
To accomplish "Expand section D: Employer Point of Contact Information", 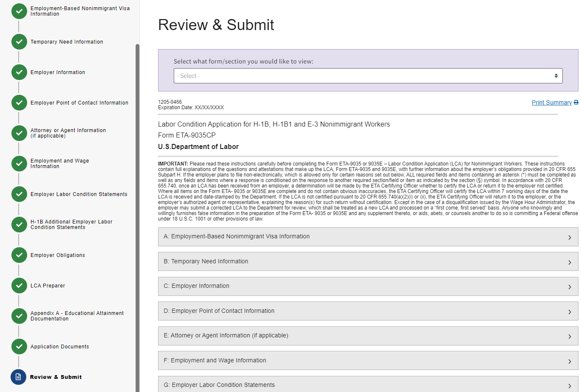I will click(368, 311).
